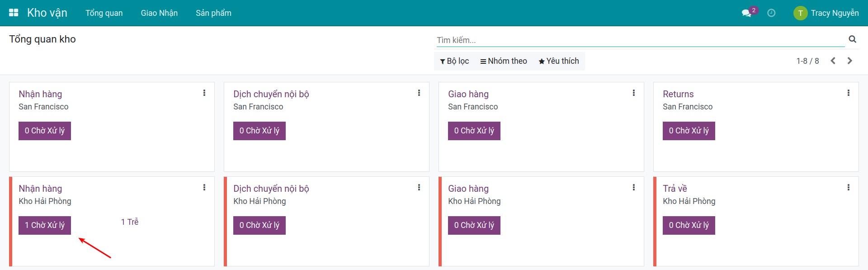
Task: Click the search magnifier icon
Action: point(852,39)
